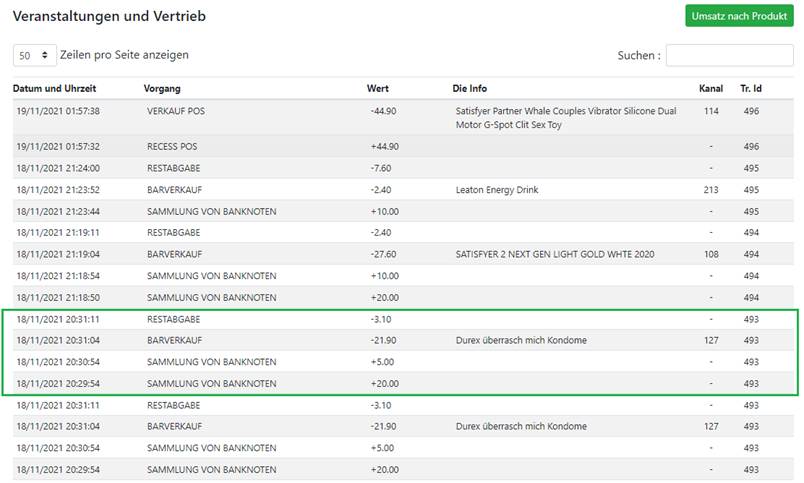This screenshot has width=804, height=483.
Task: Click the Umsatz nach Produkt button
Action: point(739,16)
